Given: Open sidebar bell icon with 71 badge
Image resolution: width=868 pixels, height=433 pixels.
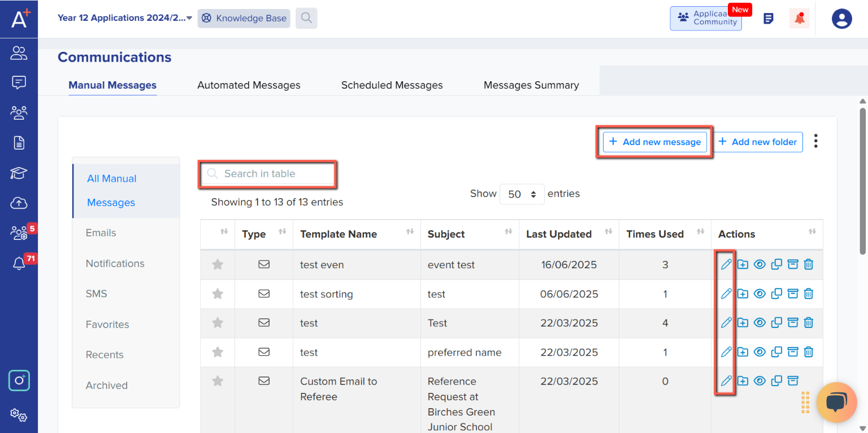Looking at the screenshot, I should pyautogui.click(x=19, y=263).
